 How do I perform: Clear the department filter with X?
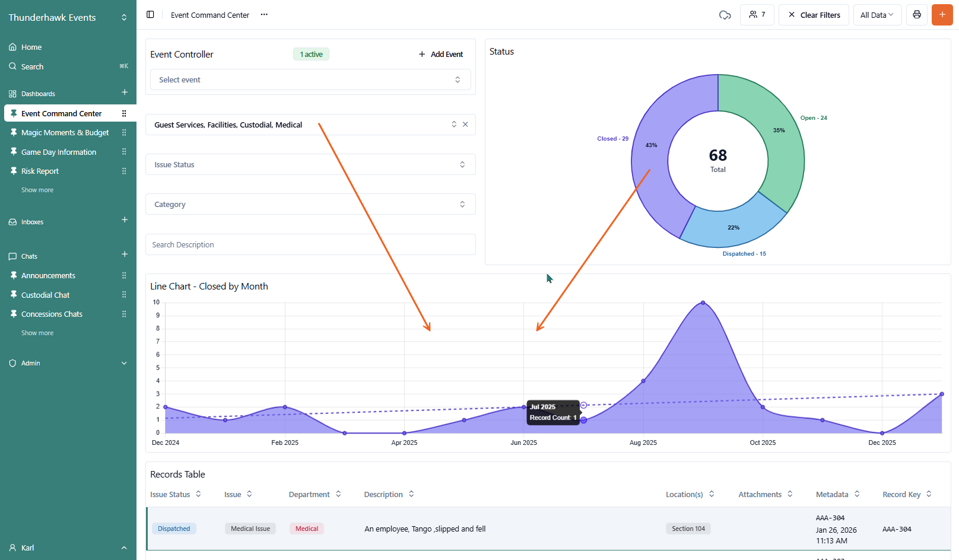[x=465, y=125]
